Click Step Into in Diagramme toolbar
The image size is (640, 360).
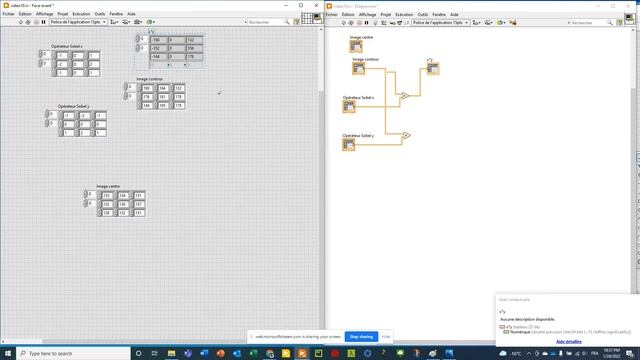(x=392, y=23)
